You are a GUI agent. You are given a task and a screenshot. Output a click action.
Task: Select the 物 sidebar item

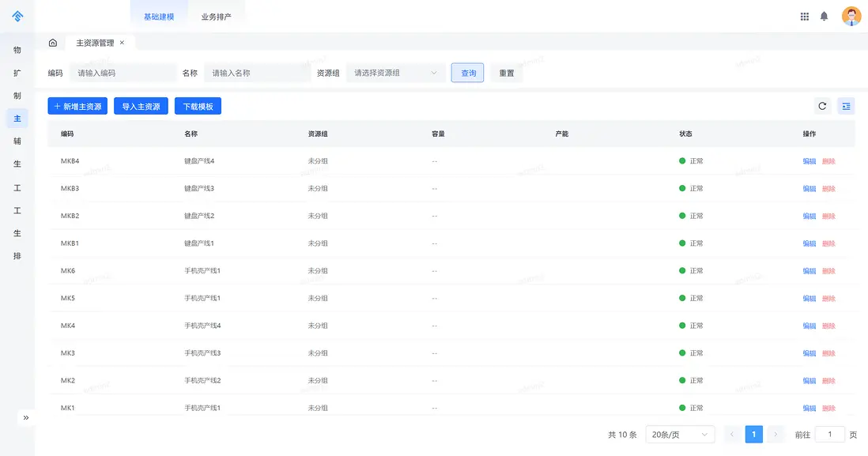[17, 50]
